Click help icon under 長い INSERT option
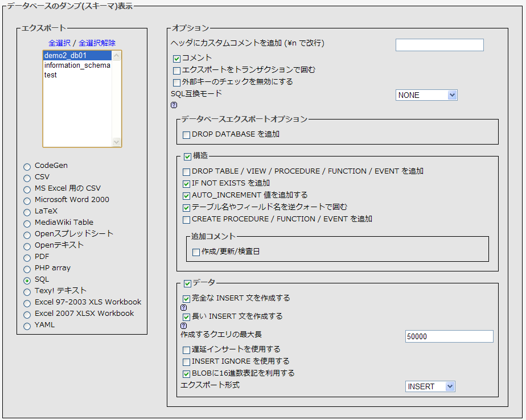526x420 pixels. point(184,326)
